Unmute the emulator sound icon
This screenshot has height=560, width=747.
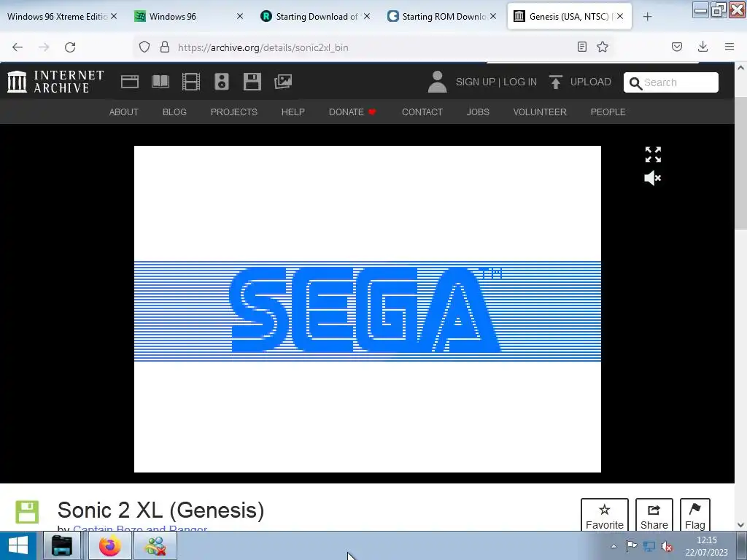(x=653, y=178)
